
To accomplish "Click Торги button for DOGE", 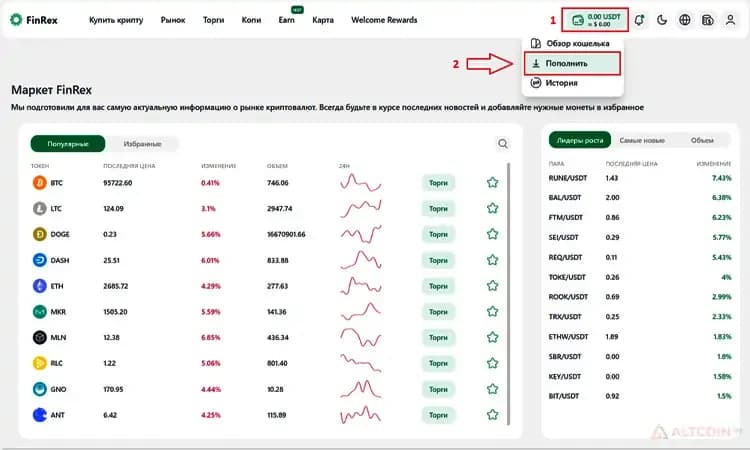I will [438, 234].
